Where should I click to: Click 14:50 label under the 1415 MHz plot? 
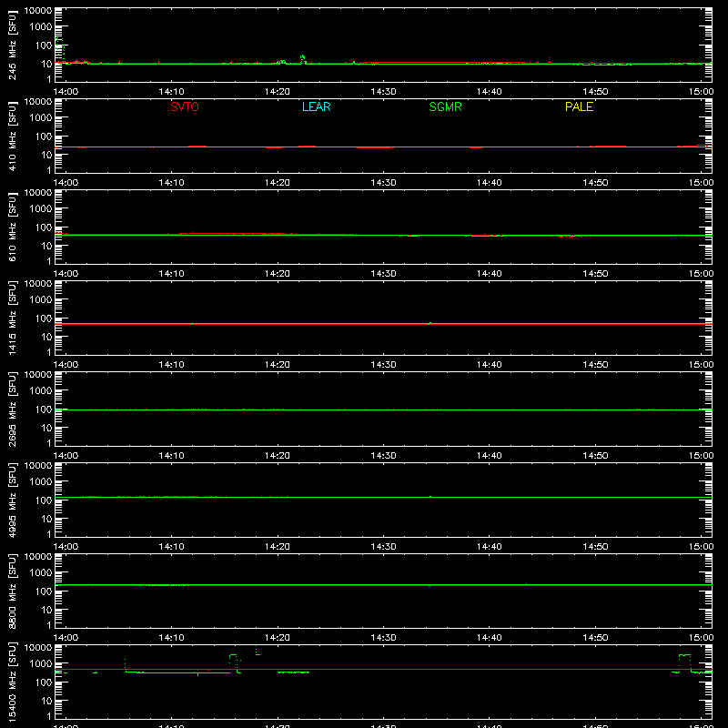tap(595, 365)
